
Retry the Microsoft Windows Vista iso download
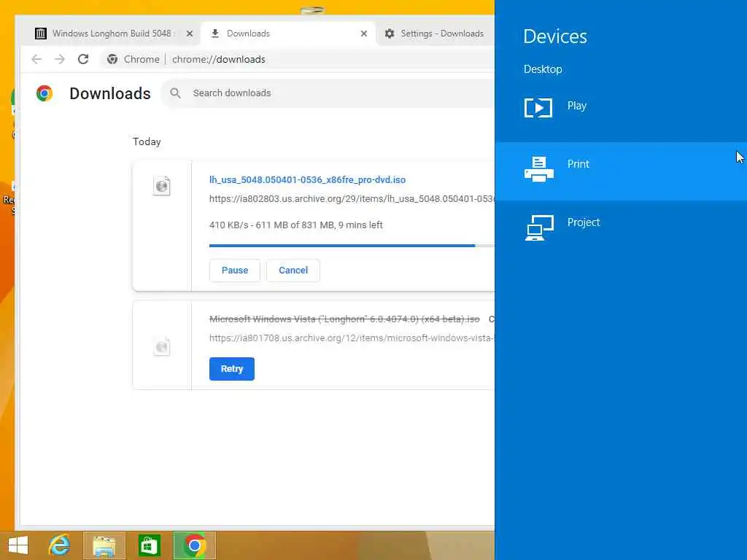click(x=231, y=369)
